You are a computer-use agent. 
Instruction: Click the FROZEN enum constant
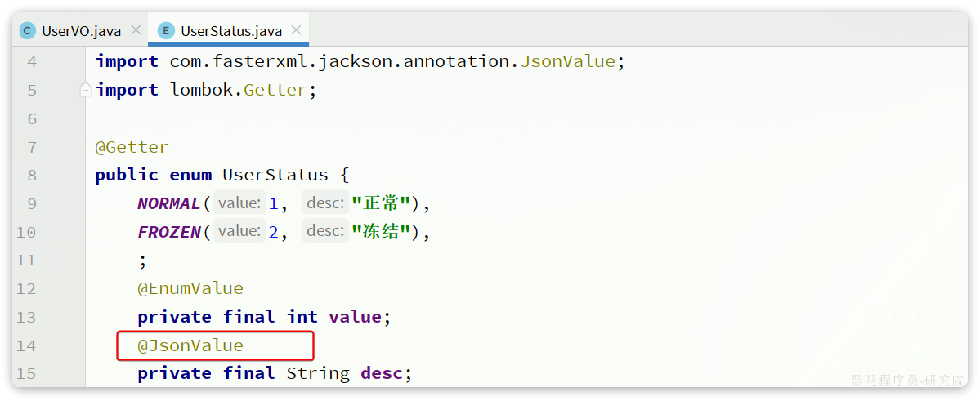pos(168,233)
